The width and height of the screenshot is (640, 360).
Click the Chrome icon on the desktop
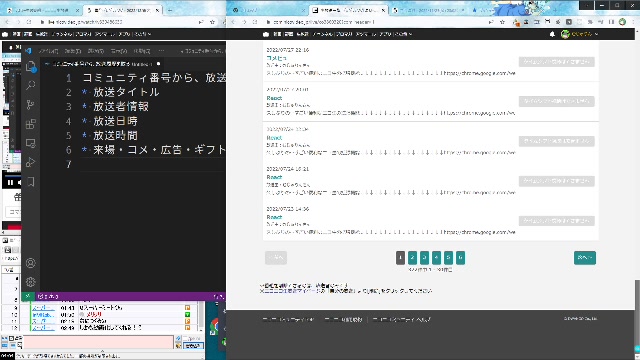214,327
